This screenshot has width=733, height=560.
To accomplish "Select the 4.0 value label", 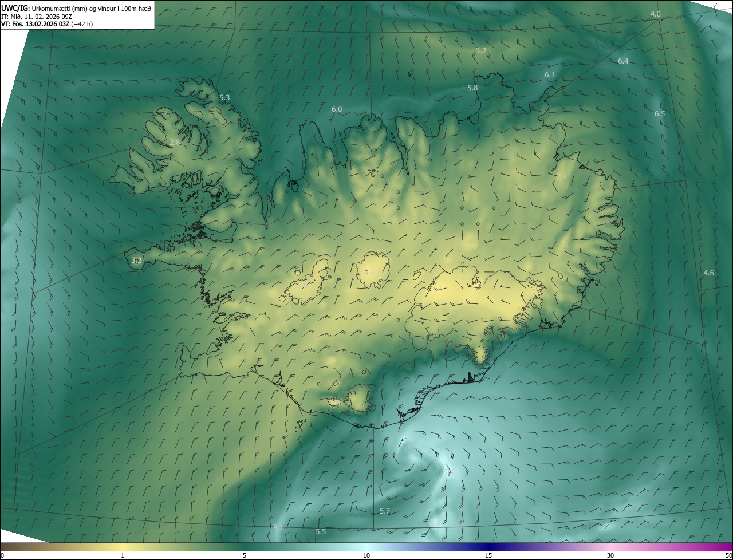I will click(656, 14).
